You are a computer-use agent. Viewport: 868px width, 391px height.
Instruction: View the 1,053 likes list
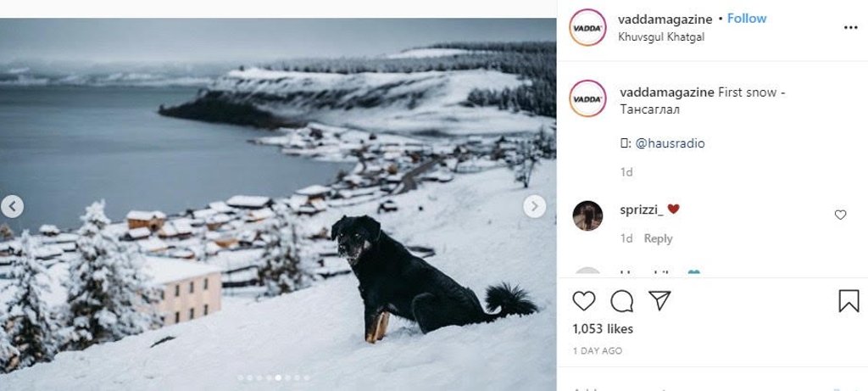pos(603,328)
